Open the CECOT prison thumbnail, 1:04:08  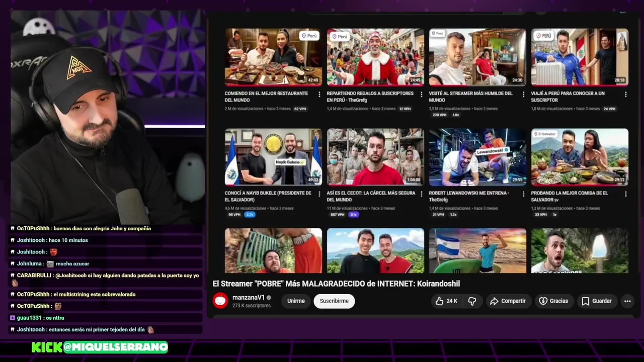pyautogui.click(x=375, y=157)
